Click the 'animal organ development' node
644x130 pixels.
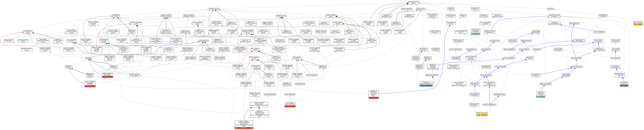(536, 32)
